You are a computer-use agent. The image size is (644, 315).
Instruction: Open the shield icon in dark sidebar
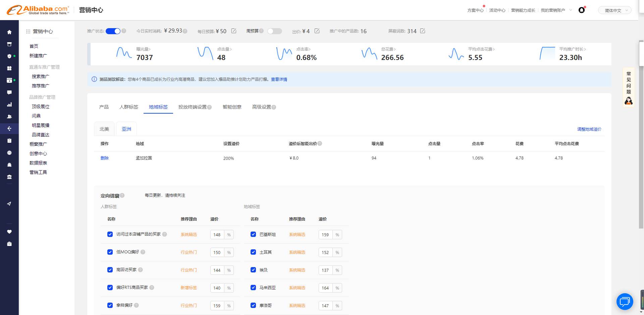(9, 56)
